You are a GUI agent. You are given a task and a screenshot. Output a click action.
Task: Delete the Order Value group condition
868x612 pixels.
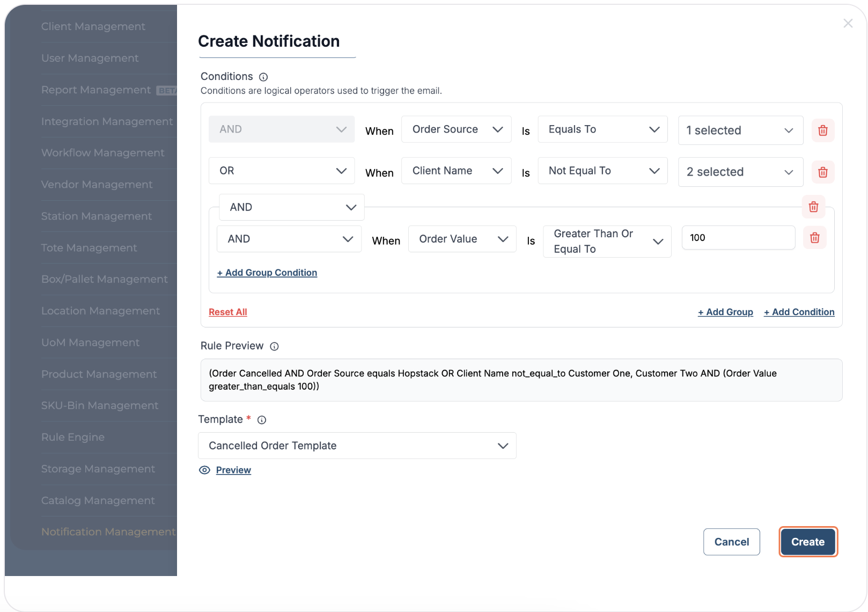[x=814, y=238]
